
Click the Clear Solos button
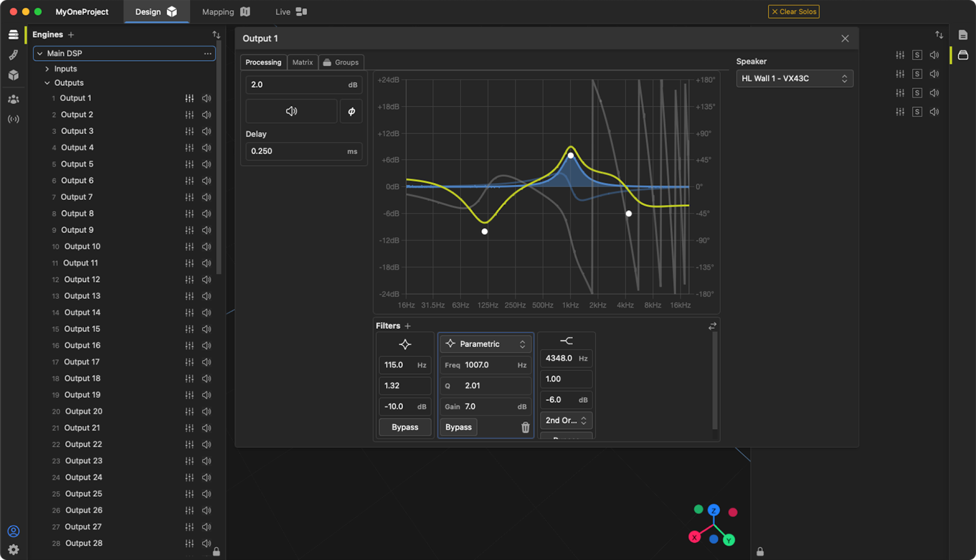793,12
